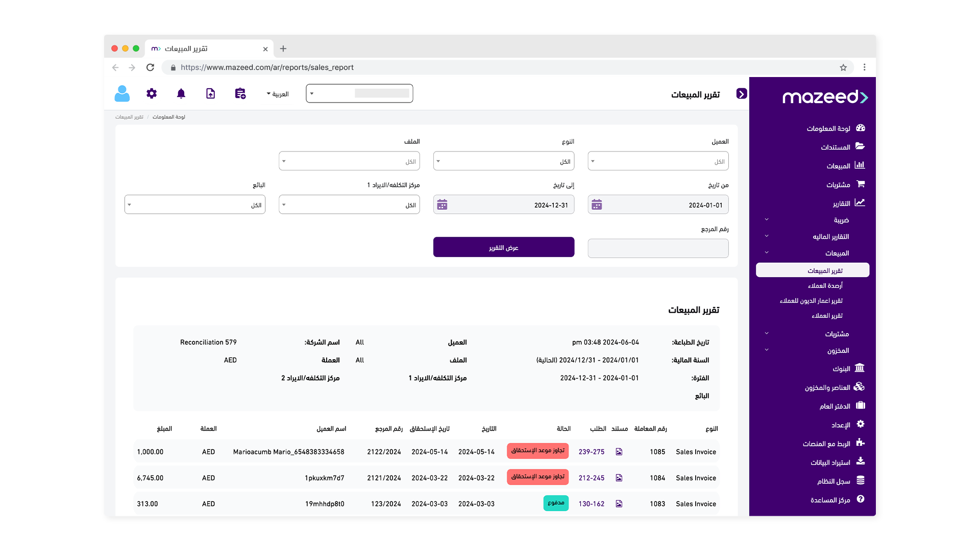The image size is (980, 551).
Task: Click the user profile avatar icon
Action: click(122, 93)
